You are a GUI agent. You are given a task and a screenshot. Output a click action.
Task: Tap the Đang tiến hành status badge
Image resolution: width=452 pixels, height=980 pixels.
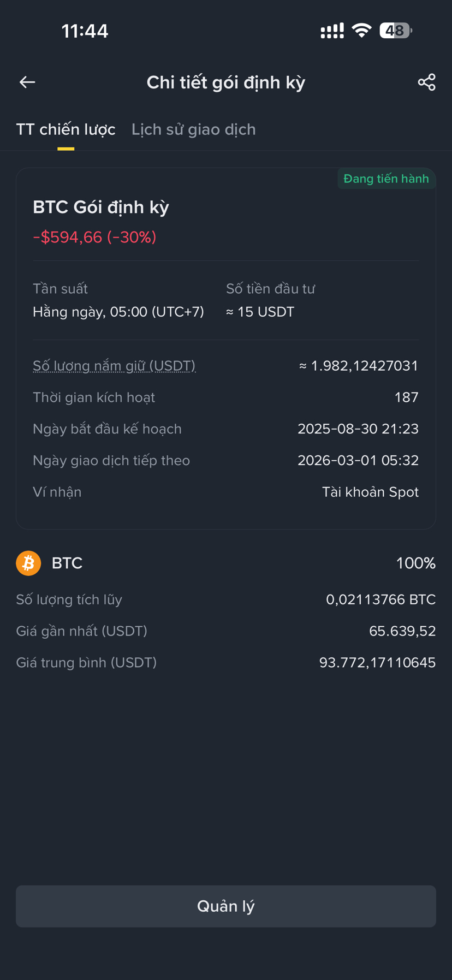point(386,179)
